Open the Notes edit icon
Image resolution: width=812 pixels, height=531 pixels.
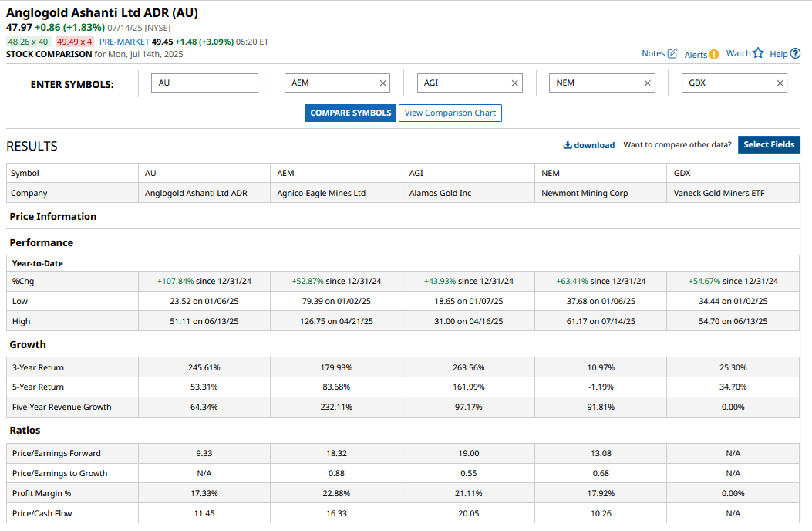[x=672, y=53]
